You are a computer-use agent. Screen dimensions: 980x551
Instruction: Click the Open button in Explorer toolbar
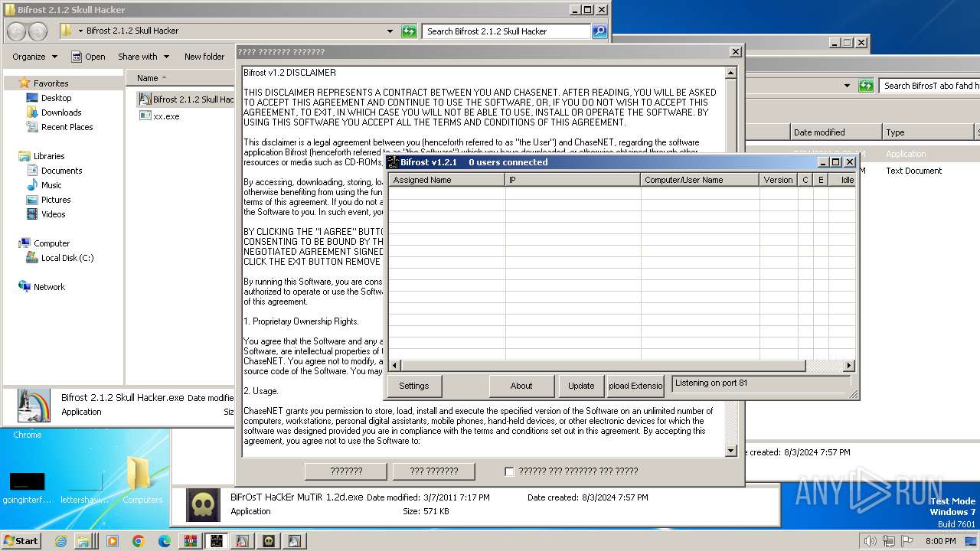(88, 57)
